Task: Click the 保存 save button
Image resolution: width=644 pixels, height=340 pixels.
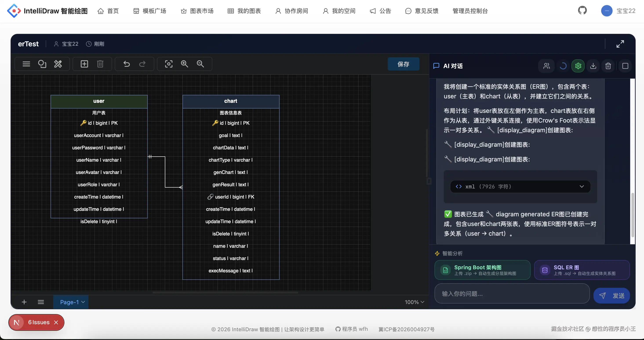Action: coord(403,64)
